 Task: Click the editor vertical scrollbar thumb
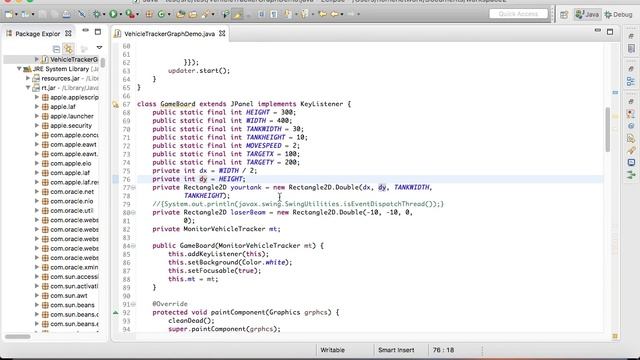607,130
